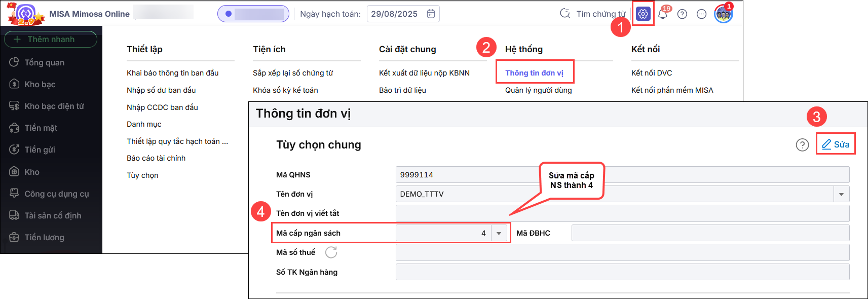Open the chat message bubble icon
Screen dimensions: 868x299
pos(701,14)
